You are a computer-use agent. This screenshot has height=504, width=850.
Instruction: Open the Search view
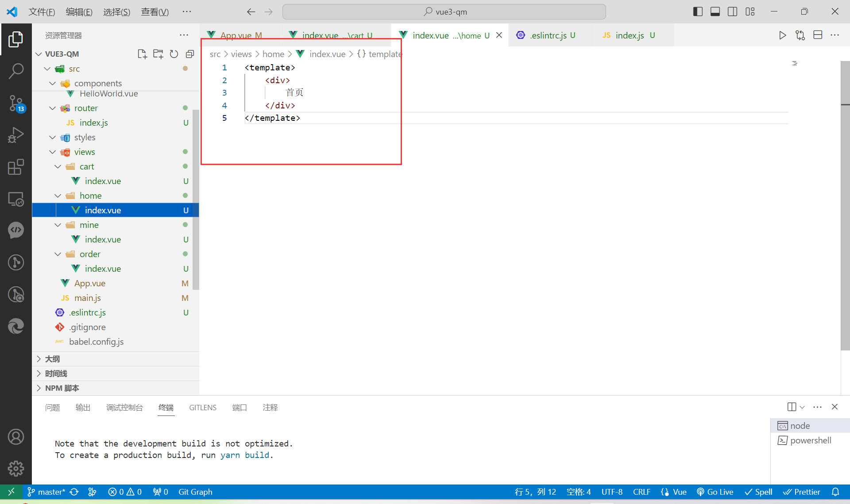(x=16, y=71)
